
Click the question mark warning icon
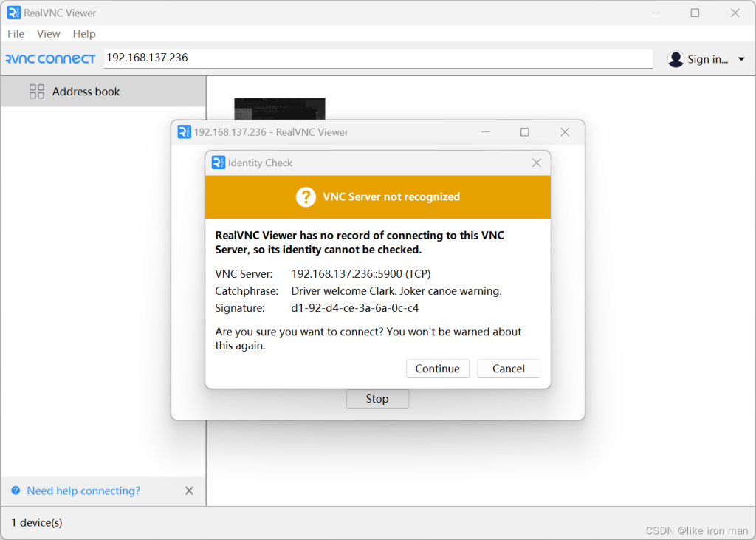click(x=306, y=197)
